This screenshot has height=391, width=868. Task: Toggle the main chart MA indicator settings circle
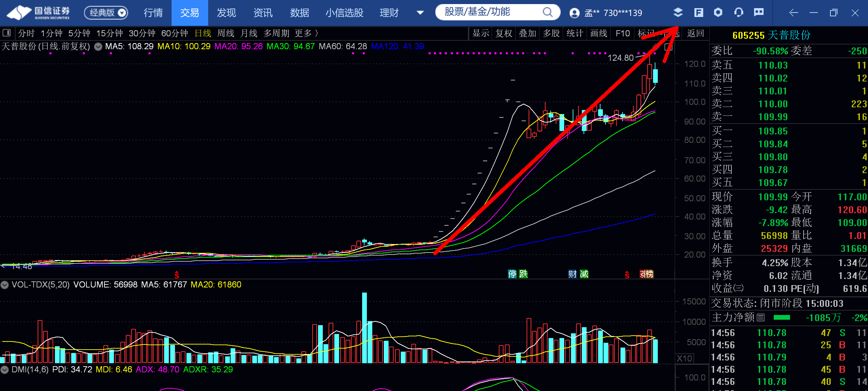(x=98, y=46)
